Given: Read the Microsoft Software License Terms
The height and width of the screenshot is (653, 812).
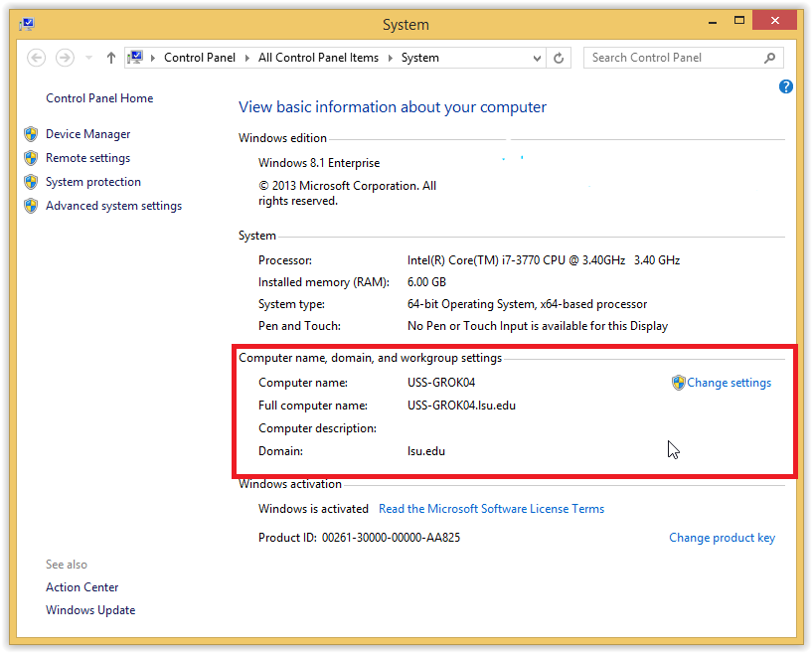Looking at the screenshot, I should tap(491, 509).
